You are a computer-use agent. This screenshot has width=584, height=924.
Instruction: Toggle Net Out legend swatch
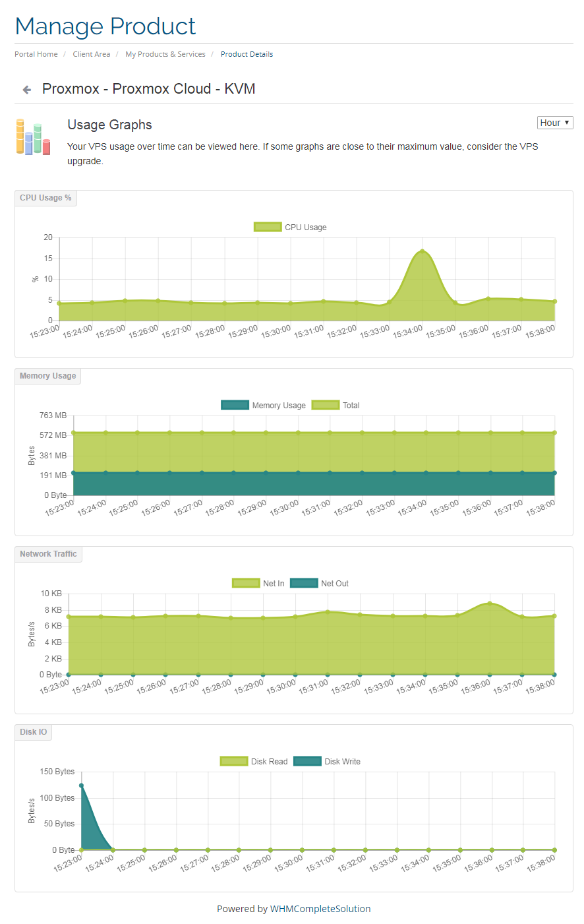304,583
